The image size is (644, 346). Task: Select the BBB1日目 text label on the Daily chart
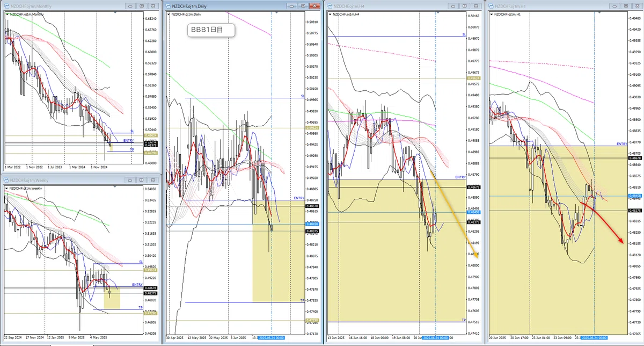(x=211, y=31)
